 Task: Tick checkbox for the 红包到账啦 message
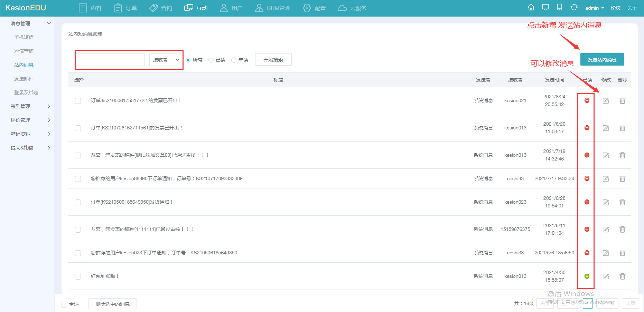click(x=78, y=276)
